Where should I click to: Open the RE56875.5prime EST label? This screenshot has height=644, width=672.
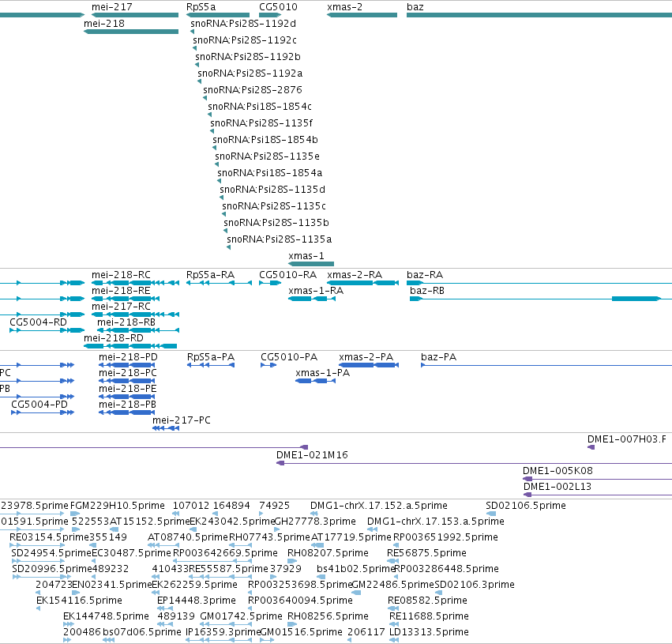(x=427, y=554)
